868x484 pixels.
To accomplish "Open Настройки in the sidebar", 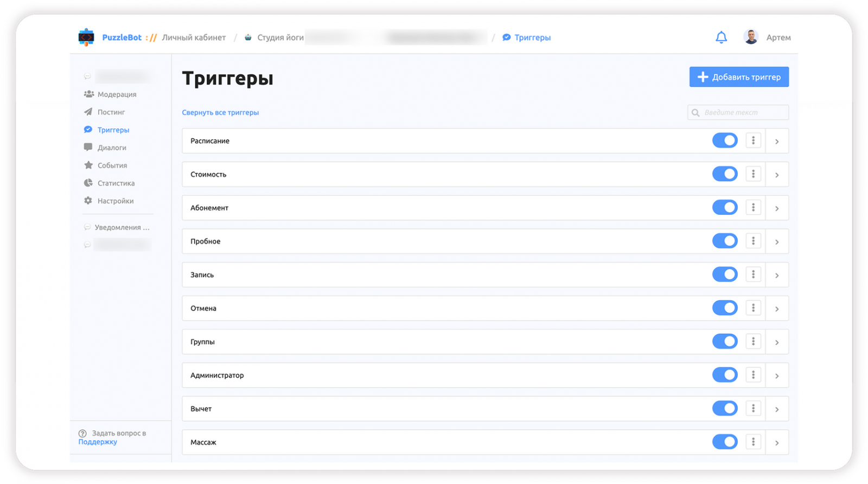I will pyautogui.click(x=116, y=201).
